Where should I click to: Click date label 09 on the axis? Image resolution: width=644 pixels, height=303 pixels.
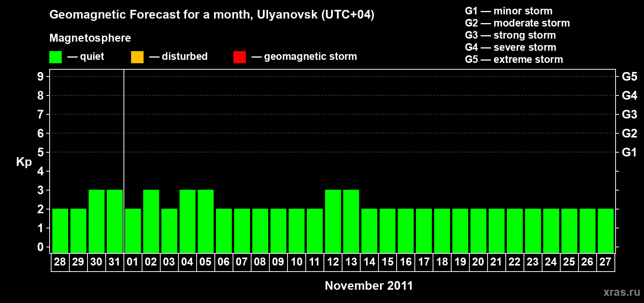[278, 262]
